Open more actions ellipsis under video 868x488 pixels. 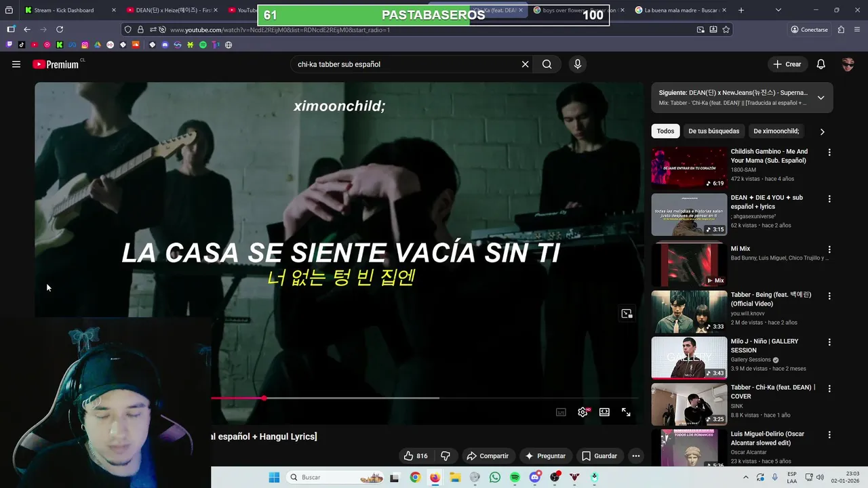(635, 456)
